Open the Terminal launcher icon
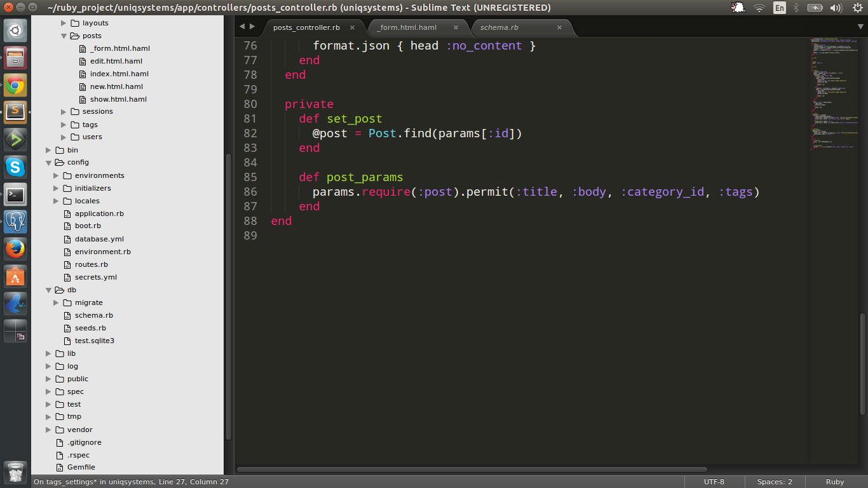This screenshot has width=868, height=488. point(15,194)
